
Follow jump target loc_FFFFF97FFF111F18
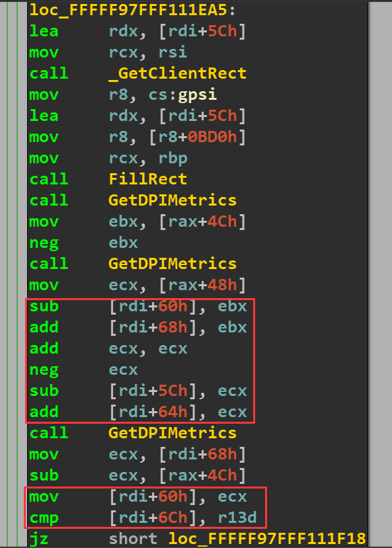tap(267, 539)
